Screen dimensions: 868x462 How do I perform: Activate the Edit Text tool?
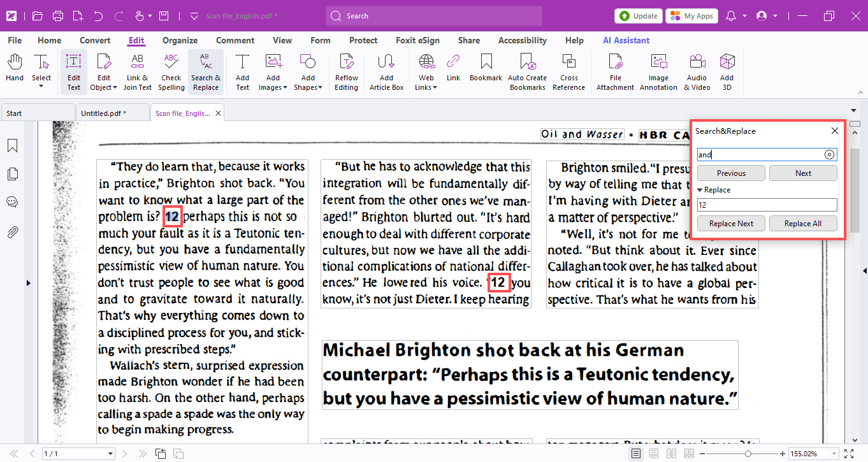[74, 72]
